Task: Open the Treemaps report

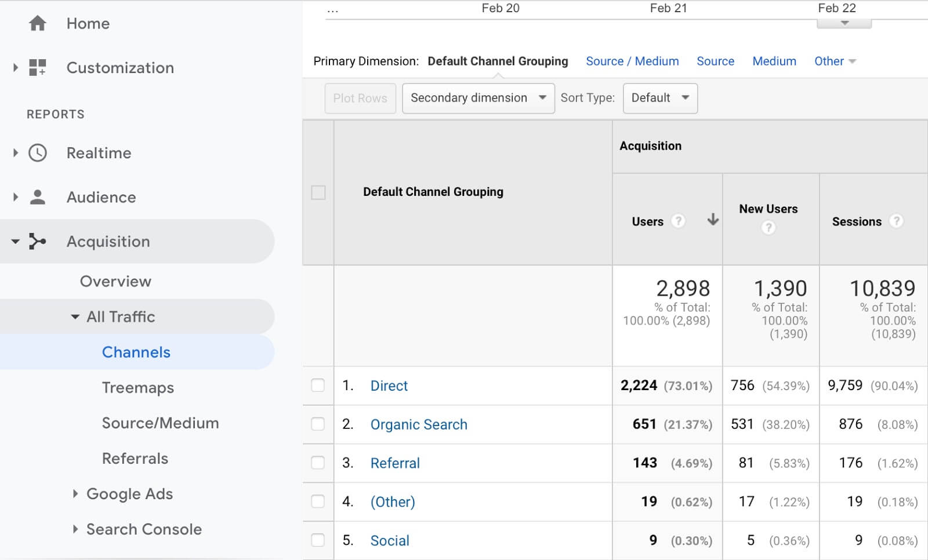Action: (x=137, y=388)
